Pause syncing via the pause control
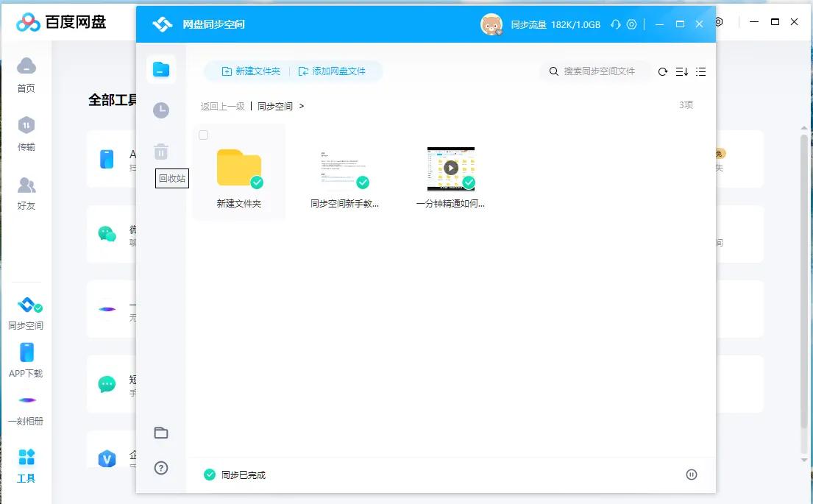 tap(691, 474)
